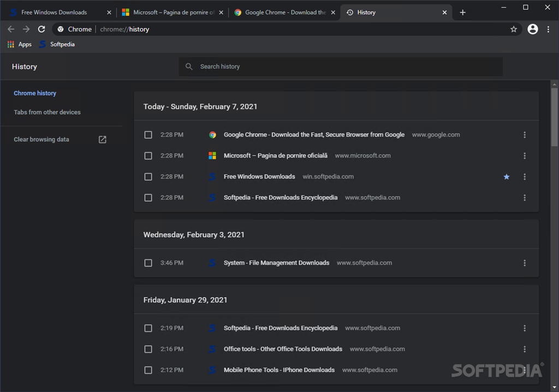Open more actions for Office tools entry
The image size is (559, 392).
click(525, 349)
